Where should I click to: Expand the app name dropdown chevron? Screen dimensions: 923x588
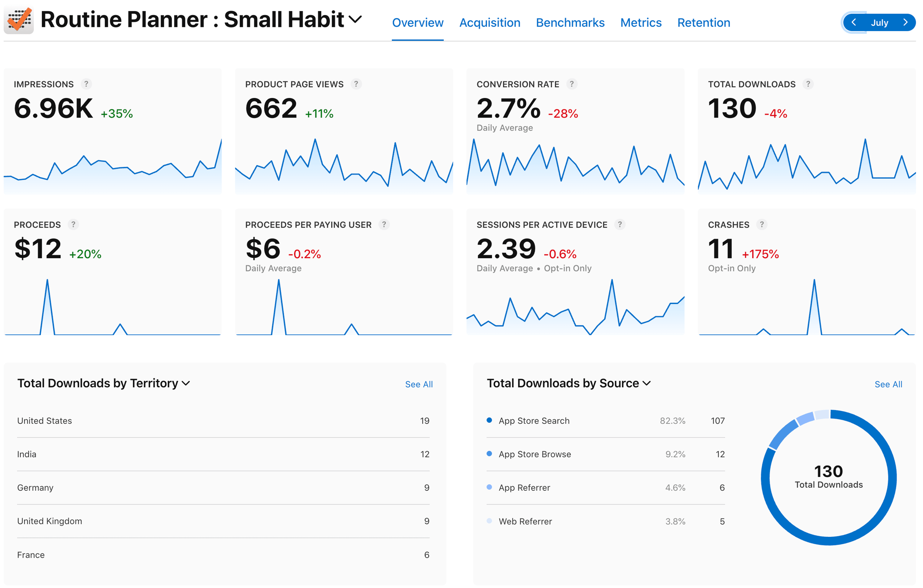tap(355, 19)
